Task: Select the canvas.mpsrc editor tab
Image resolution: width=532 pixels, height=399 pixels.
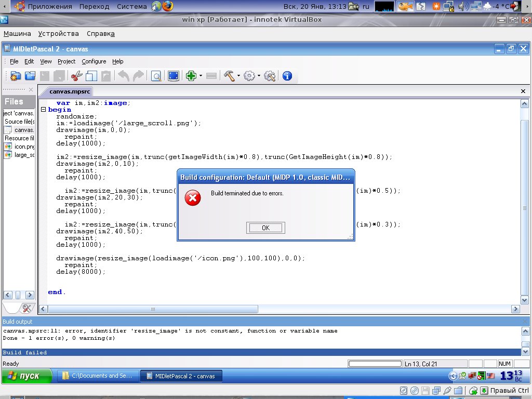Action: coord(69,91)
